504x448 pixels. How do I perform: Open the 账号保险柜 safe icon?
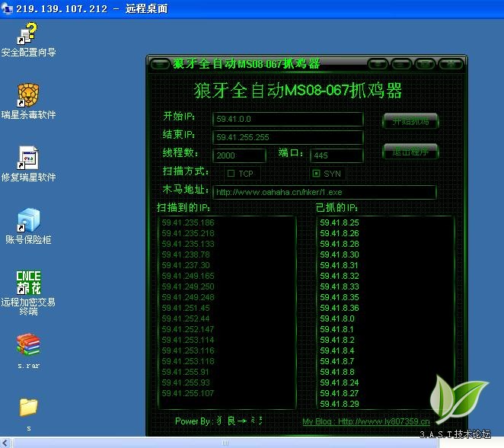[x=28, y=222]
